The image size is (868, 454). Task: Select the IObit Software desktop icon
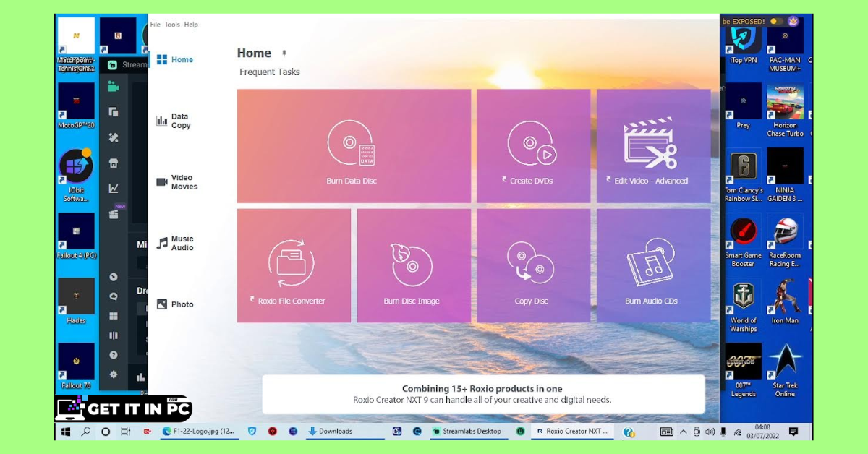(76, 176)
